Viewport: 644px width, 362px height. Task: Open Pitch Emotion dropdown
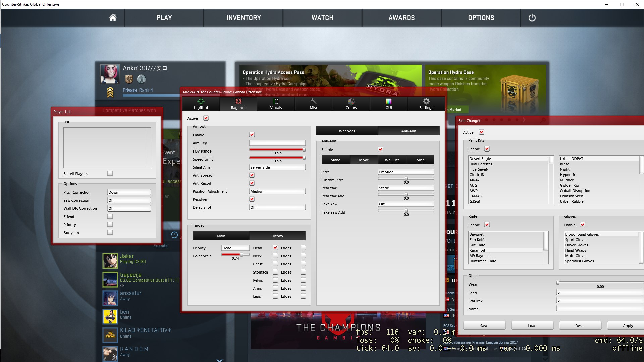point(406,172)
